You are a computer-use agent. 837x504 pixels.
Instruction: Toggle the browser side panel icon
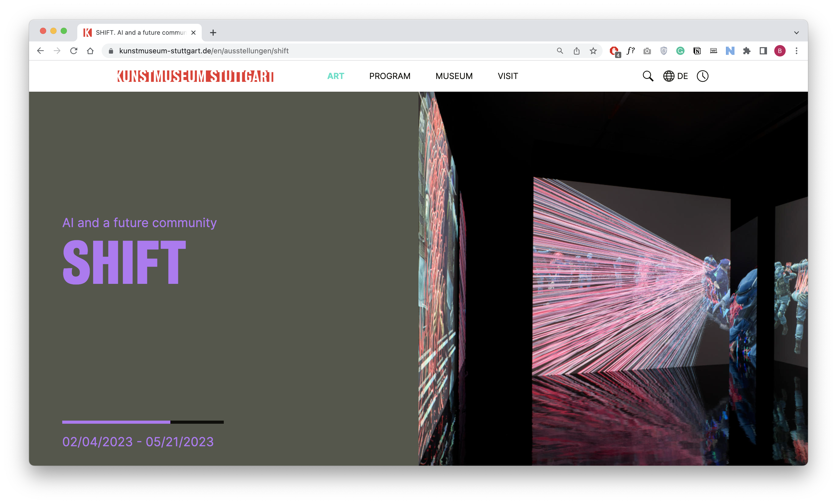point(763,51)
